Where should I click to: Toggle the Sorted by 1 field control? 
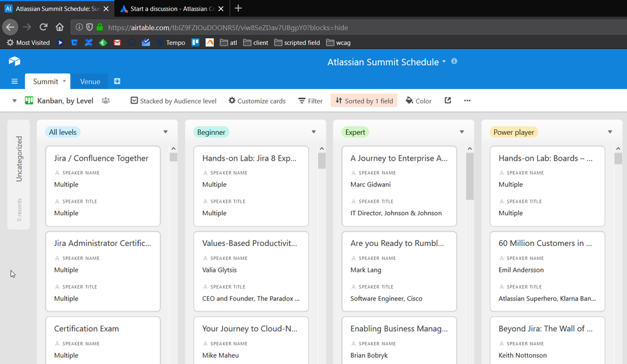click(x=364, y=100)
